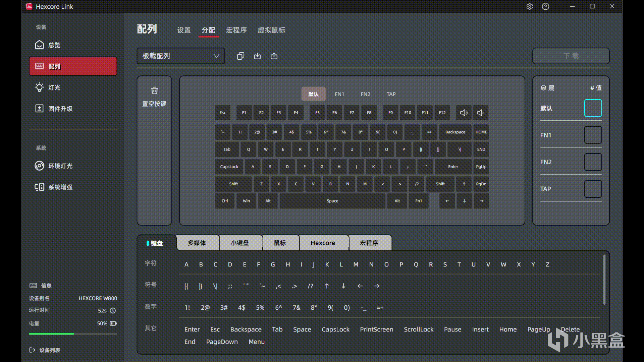The width and height of the screenshot is (644, 362).
Task: Click the trash clear-key icon
Action: click(x=154, y=90)
